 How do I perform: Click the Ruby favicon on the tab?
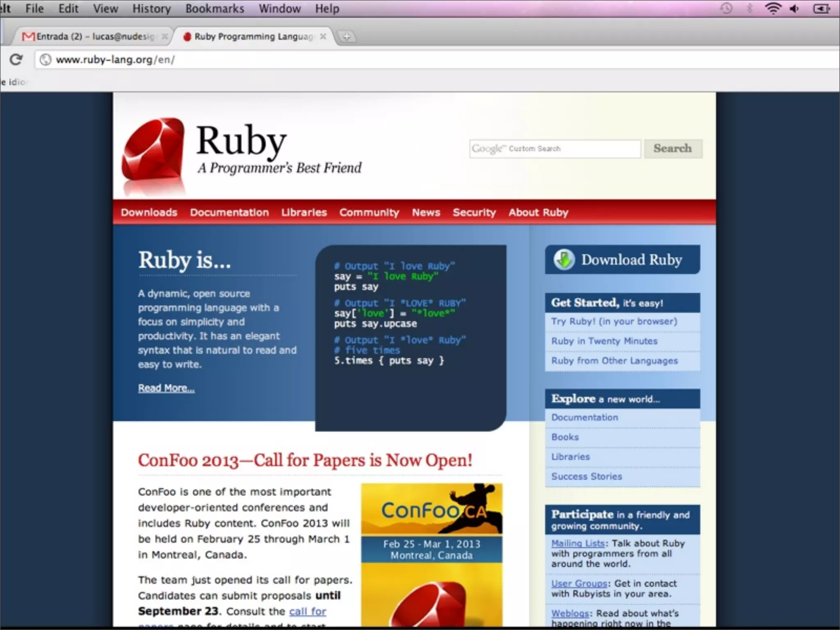[x=187, y=37]
